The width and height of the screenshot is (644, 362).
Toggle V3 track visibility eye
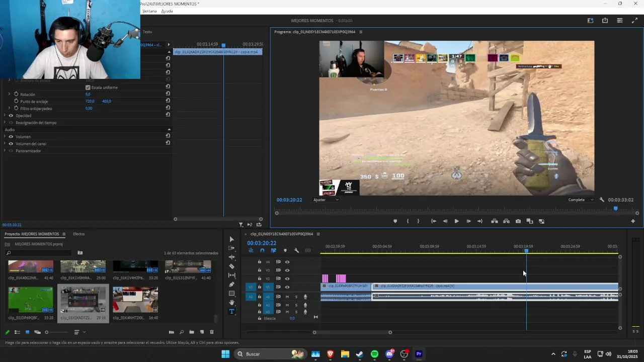pos(287,270)
